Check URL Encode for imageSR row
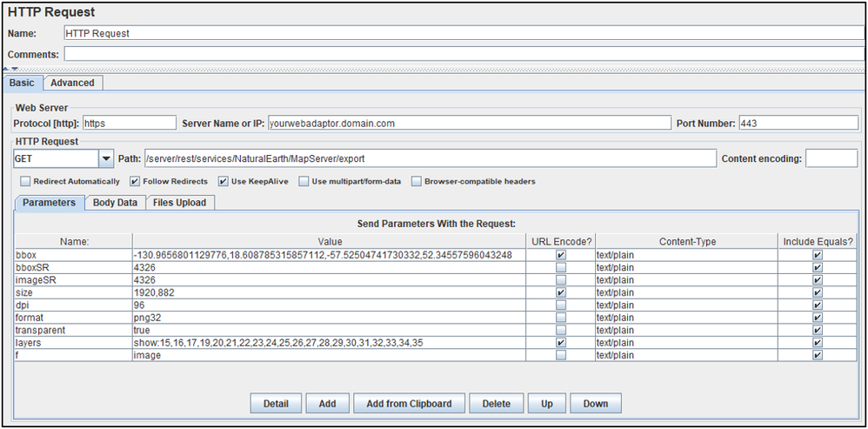Screen dimensions: 868x429 point(561,280)
